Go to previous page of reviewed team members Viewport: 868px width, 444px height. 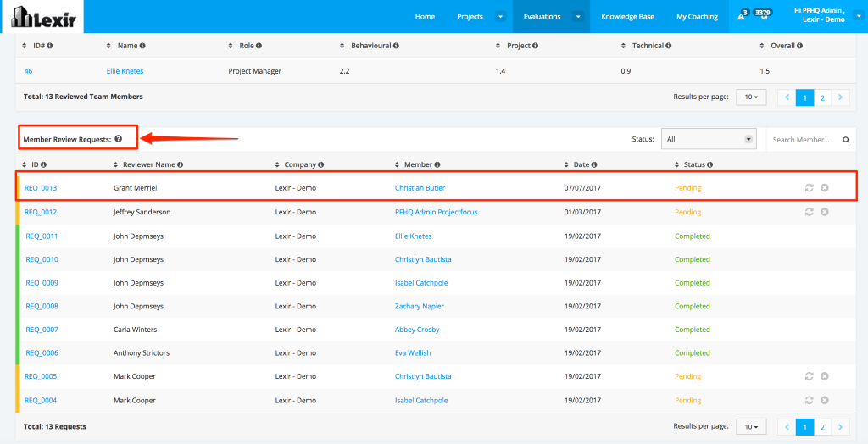787,97
